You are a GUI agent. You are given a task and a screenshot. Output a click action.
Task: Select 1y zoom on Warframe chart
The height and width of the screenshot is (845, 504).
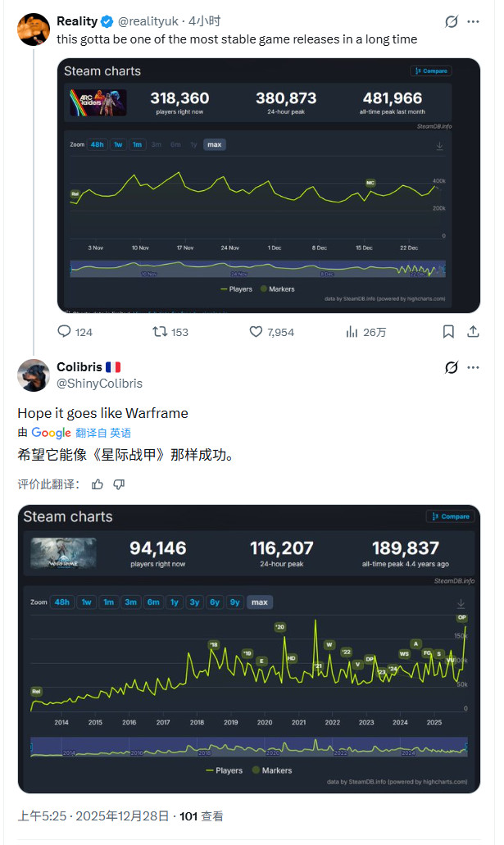coord(174,602)
